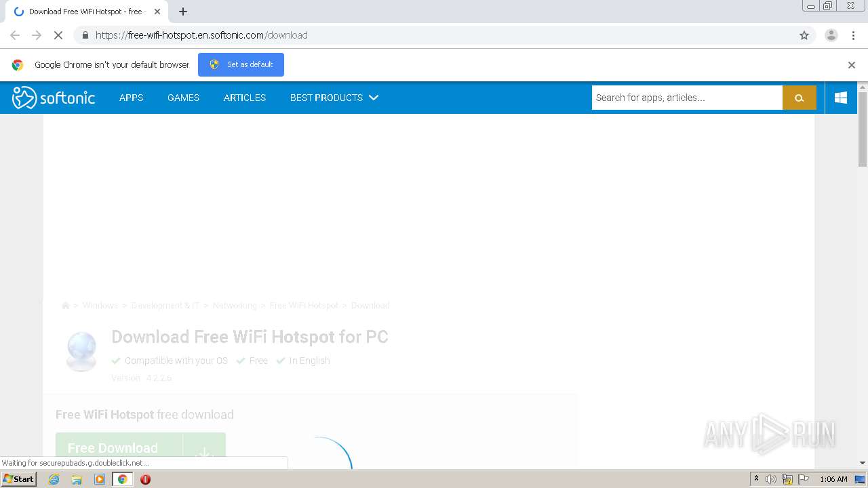
Task: Click the Windows breadcrumb link
Action: (x=100, y=306)
